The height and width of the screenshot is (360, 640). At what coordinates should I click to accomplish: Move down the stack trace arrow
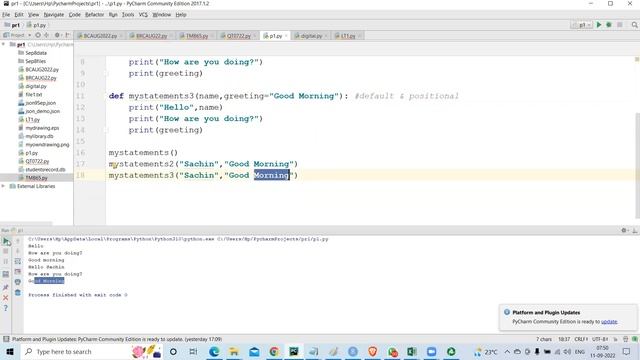(x=18, y=251)
